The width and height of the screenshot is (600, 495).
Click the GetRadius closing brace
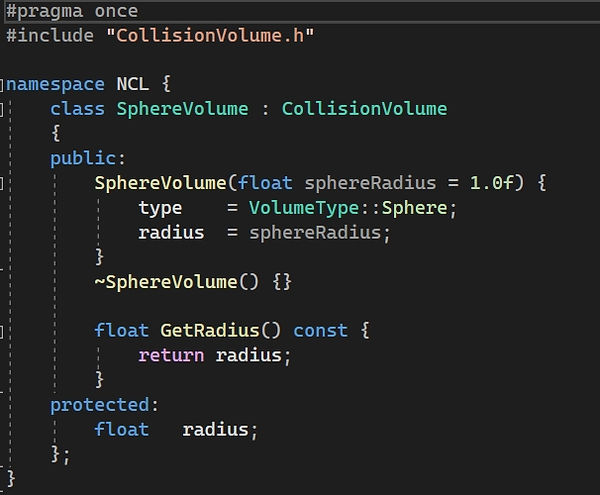[99, 380]
